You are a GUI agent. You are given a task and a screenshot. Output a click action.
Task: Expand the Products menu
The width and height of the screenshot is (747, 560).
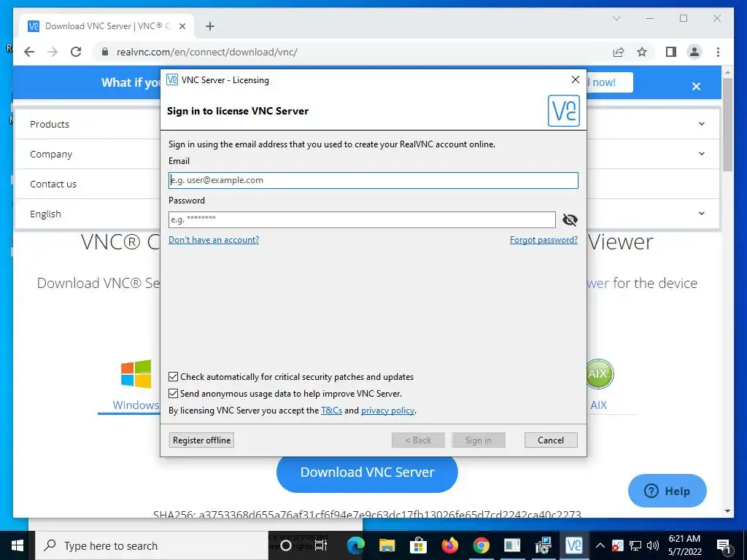click(x=50, y=124)
